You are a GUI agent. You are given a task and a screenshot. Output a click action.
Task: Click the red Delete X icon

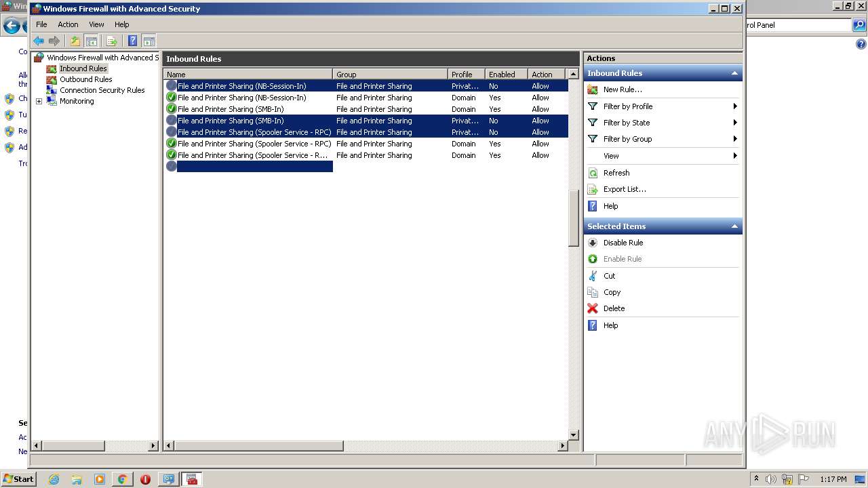click(x=593, y=308)
